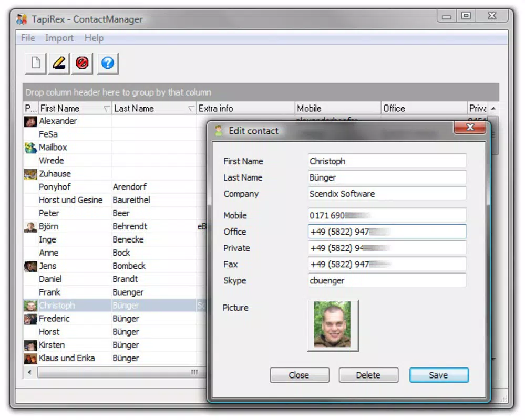Click the horizontal scrollbar left arrow
The image size is (525, 420).
(30, 372)
